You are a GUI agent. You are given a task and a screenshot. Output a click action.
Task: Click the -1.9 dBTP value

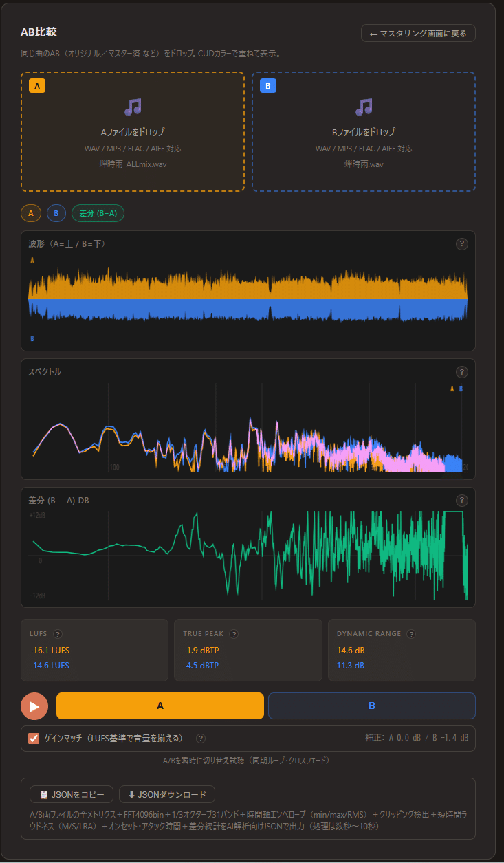201,651
